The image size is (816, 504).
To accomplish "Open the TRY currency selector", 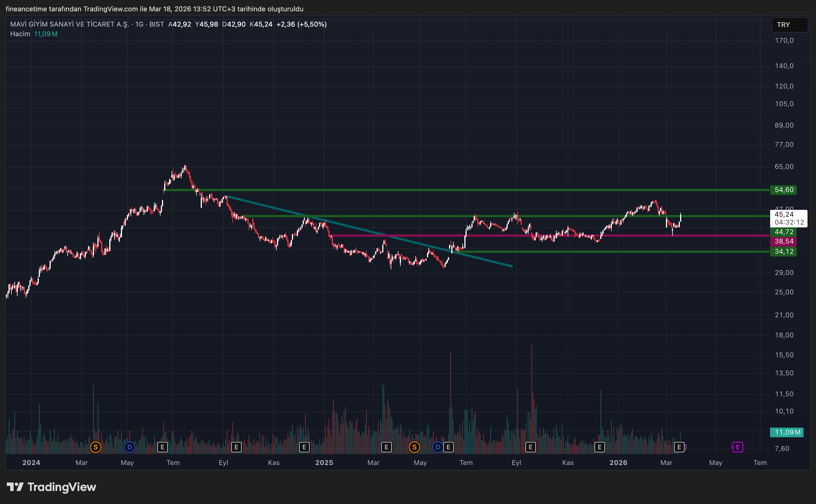I will [x=789, y=25].
